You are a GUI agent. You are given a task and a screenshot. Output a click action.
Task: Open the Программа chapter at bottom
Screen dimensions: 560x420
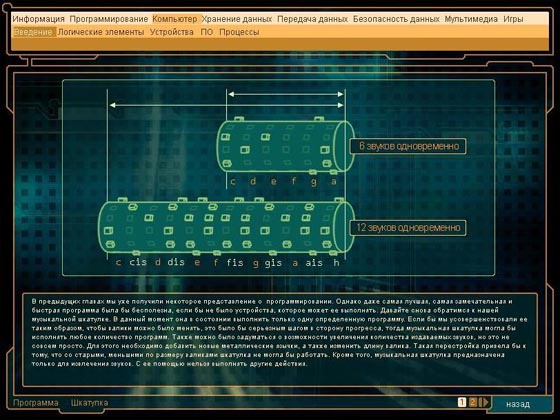(x=36, y=403)
